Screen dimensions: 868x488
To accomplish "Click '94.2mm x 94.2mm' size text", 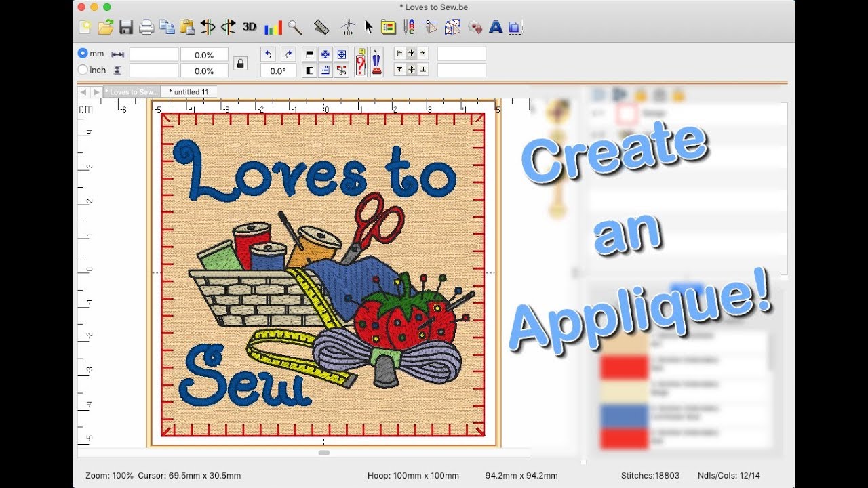I will click(x=522, y=475).
